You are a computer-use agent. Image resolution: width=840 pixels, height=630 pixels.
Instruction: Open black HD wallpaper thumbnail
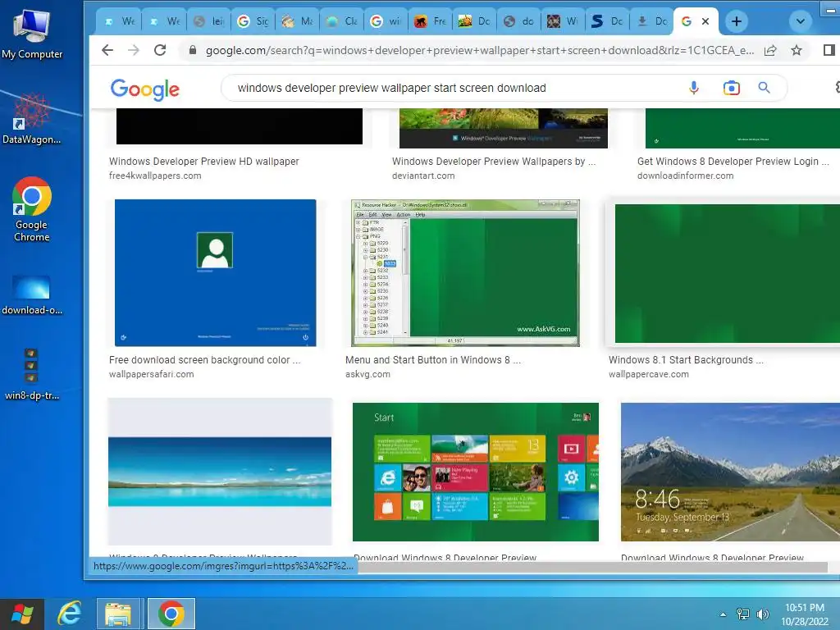point(240,126)
